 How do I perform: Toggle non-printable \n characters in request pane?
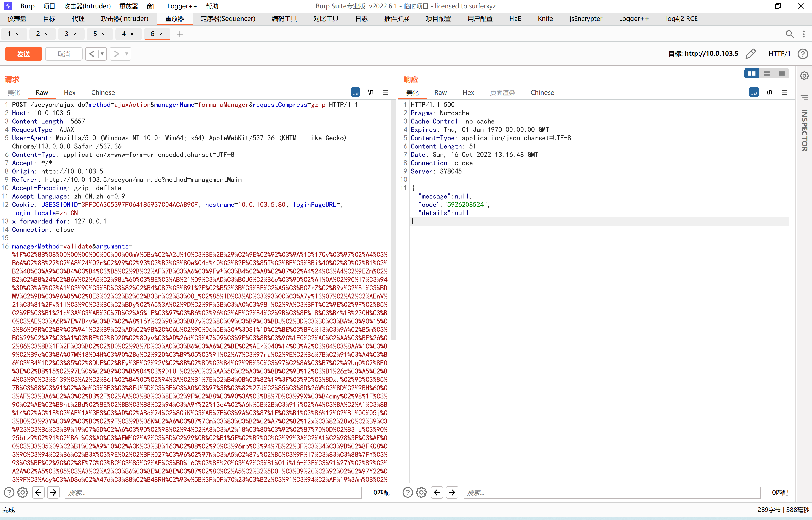[371, 92]
